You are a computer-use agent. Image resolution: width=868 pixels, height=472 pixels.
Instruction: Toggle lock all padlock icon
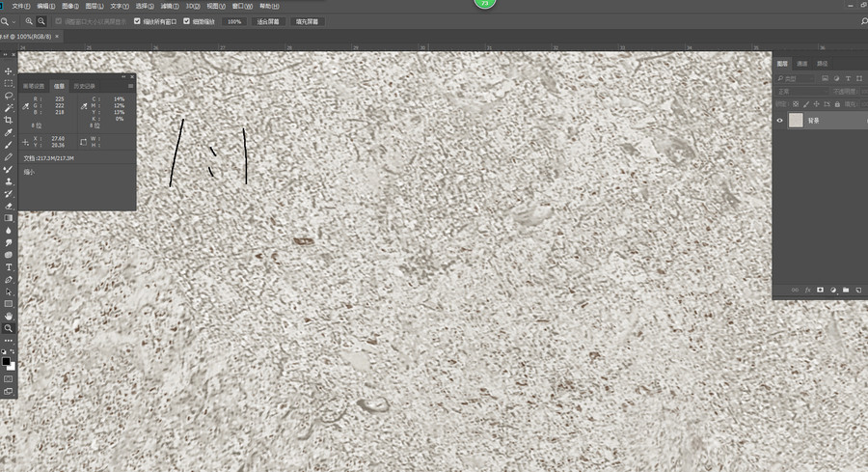pyautogui.click(x=837, y=104)
